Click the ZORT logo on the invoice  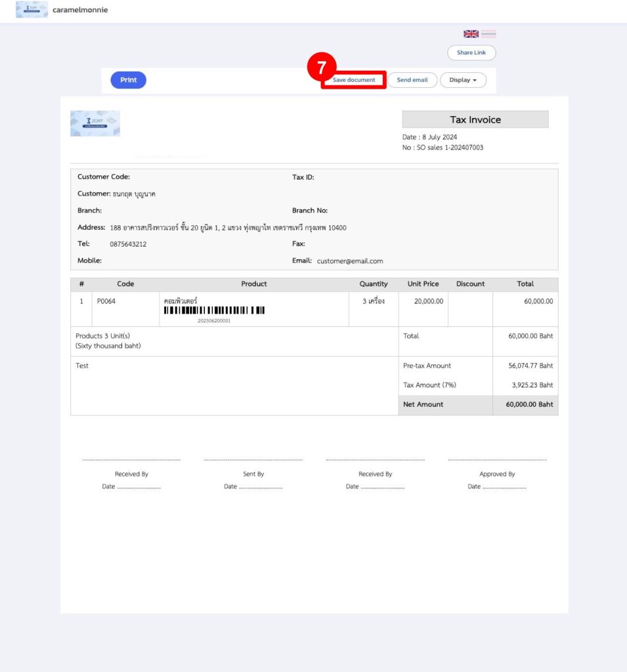click(x=95, y=124)
